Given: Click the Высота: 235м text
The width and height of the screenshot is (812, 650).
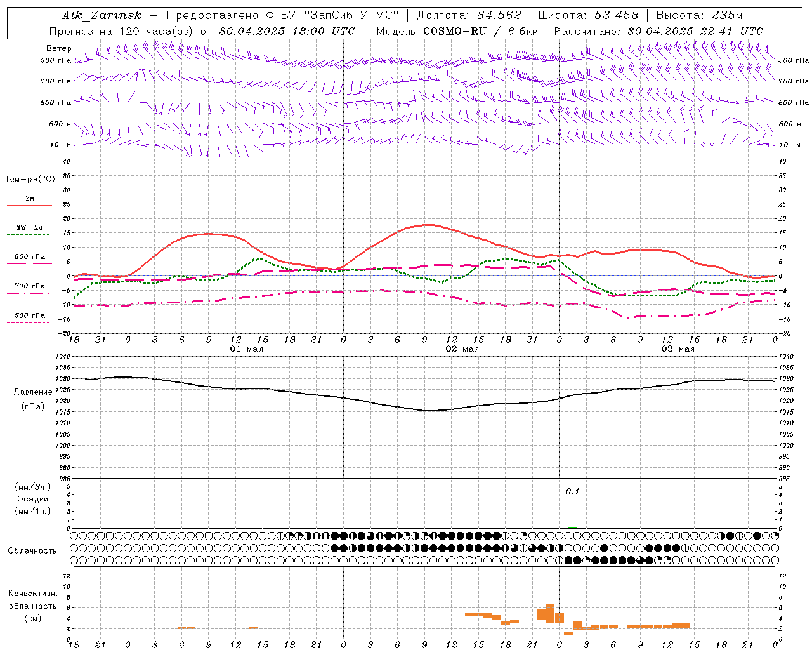Looking at the screenshot, I should (699, 15).
